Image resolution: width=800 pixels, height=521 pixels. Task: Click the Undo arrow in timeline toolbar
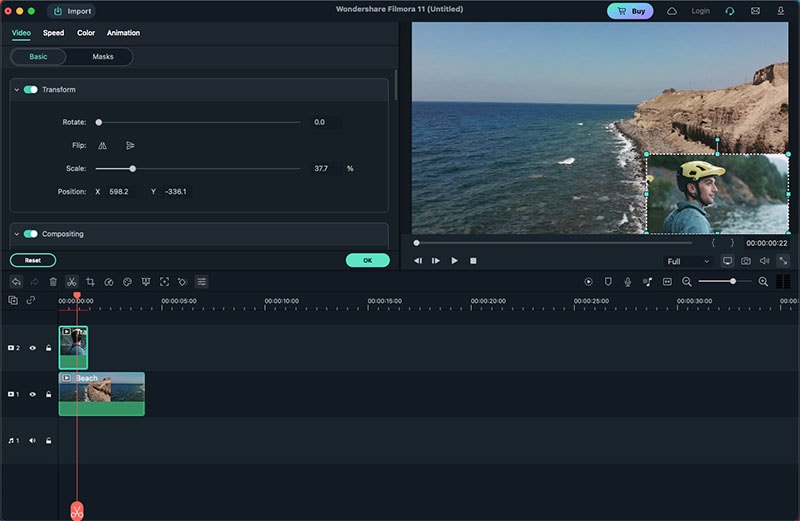point(16,282)
